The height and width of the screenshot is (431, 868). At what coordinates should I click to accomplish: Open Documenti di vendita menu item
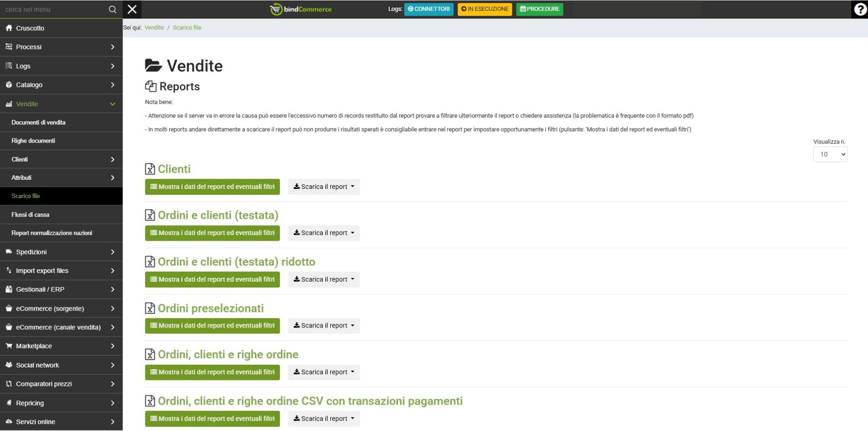[39, 123]
